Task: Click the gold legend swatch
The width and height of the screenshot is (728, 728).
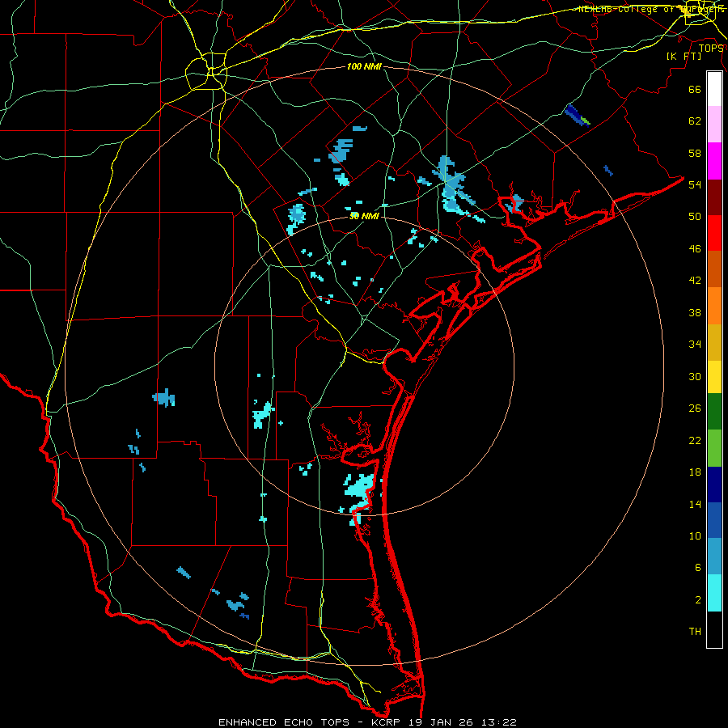Action: click(714, 342)
